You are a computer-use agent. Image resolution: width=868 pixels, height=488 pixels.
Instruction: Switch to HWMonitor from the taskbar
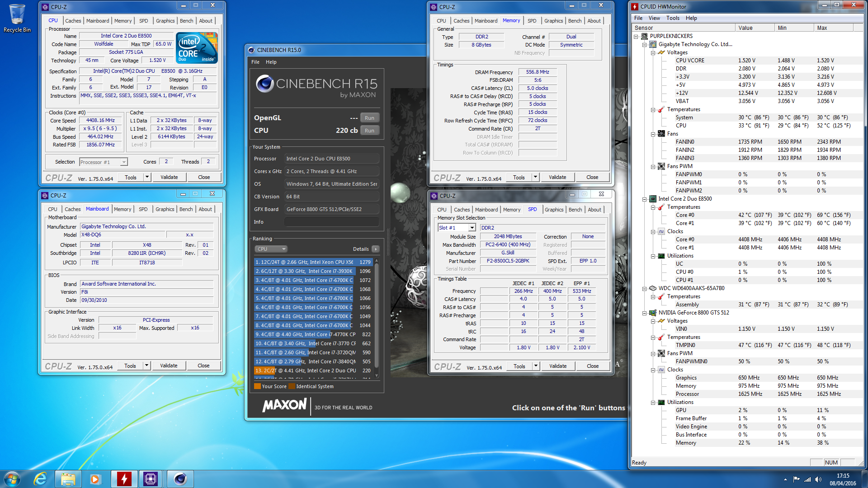tap(124, 479)
